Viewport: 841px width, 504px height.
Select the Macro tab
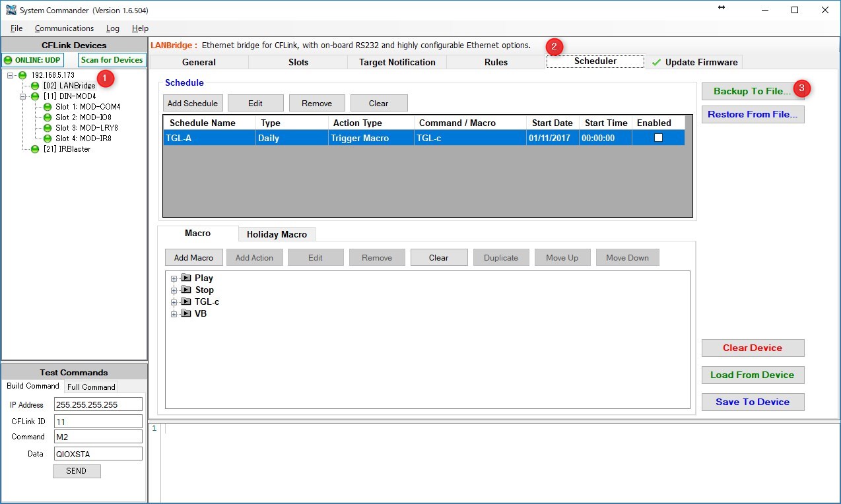(x=197, y=233)
